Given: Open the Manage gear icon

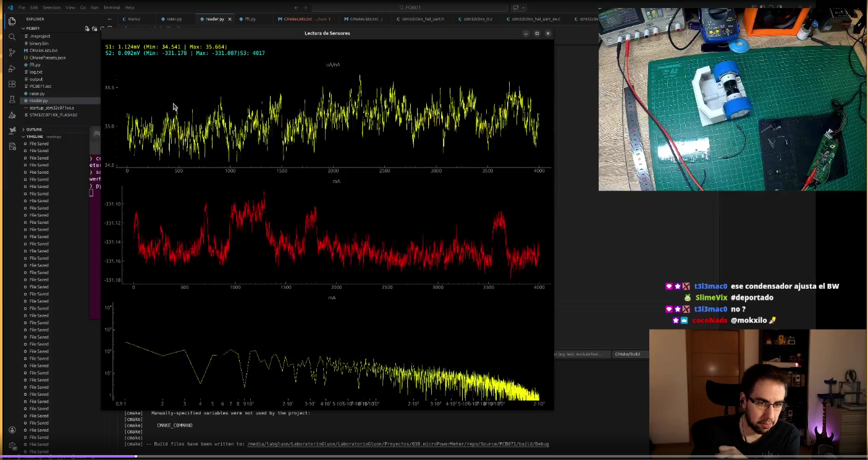Looking at the screenshot, I should 12,446.
